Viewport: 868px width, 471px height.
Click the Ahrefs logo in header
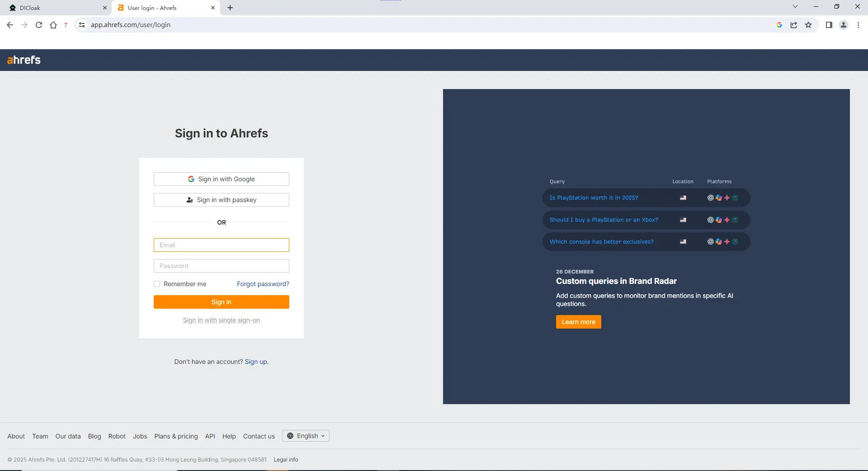pos(24,60)
